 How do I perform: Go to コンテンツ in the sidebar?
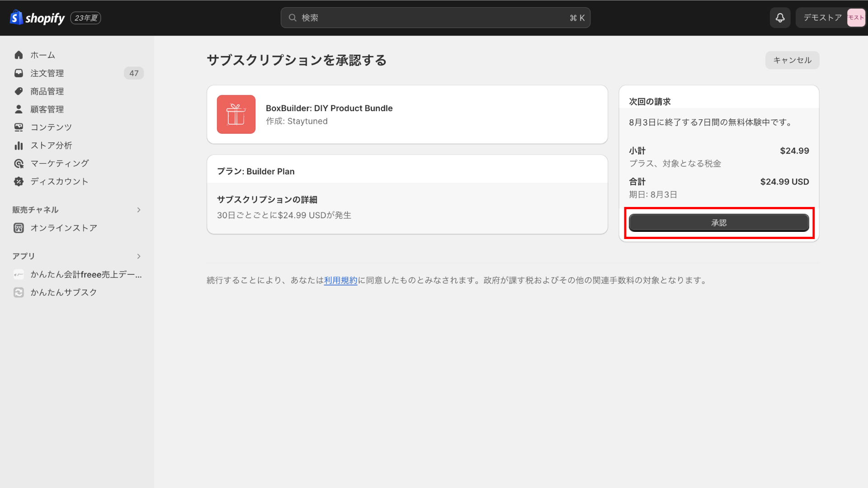coord(51,127)
